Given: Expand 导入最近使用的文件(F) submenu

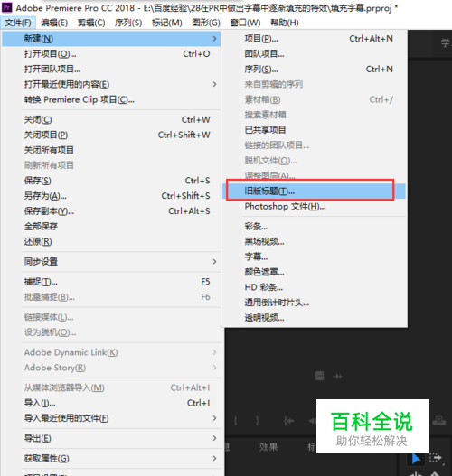Looking at the screenshot, I should pos(111,418).
